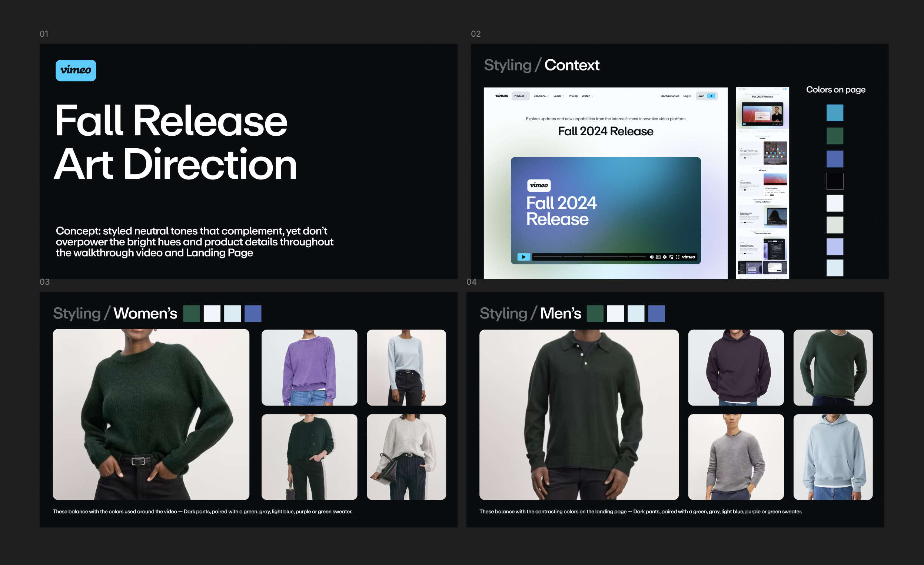Click the Vimeo logo in player bar
This screenshot has height=565, width=924.
coord(688,257)
